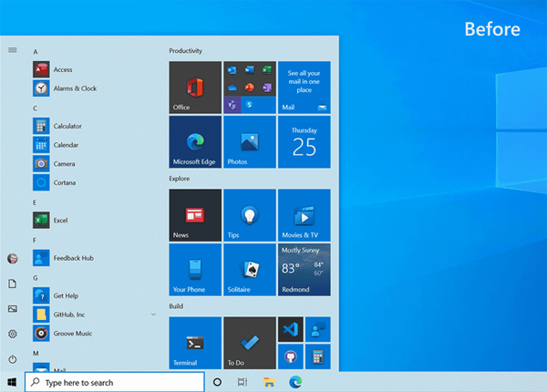Expand the Start hamburger menu
The width and height of the screenshot is (547, 392).
12,49
